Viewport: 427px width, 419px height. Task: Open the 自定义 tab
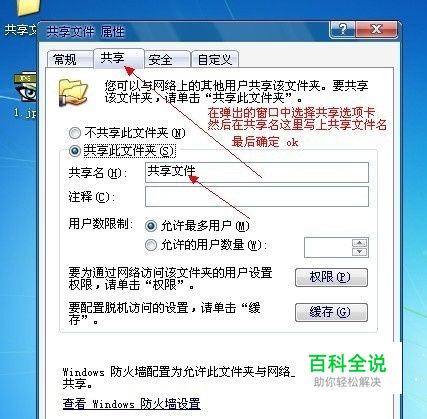click(x=215, y=59)
